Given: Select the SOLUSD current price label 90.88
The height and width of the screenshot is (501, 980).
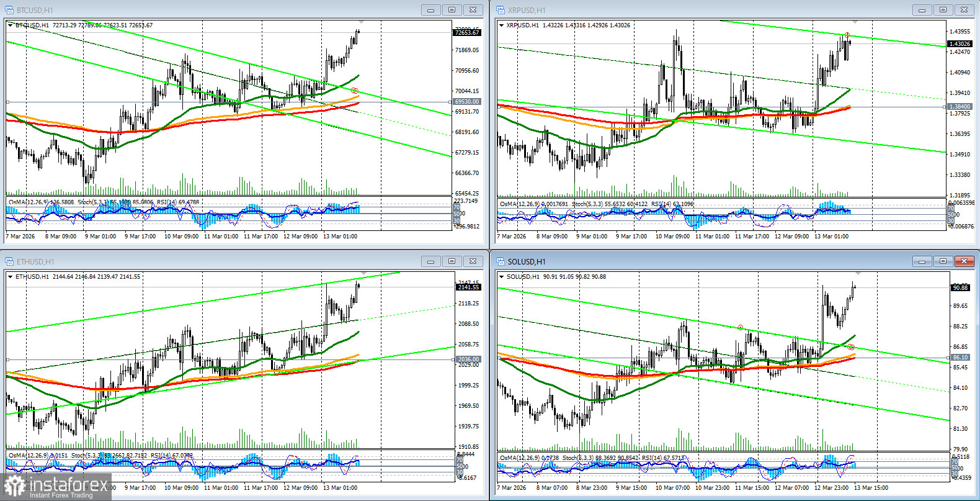Looking at the screenshot, I should [x=960, y=287].
